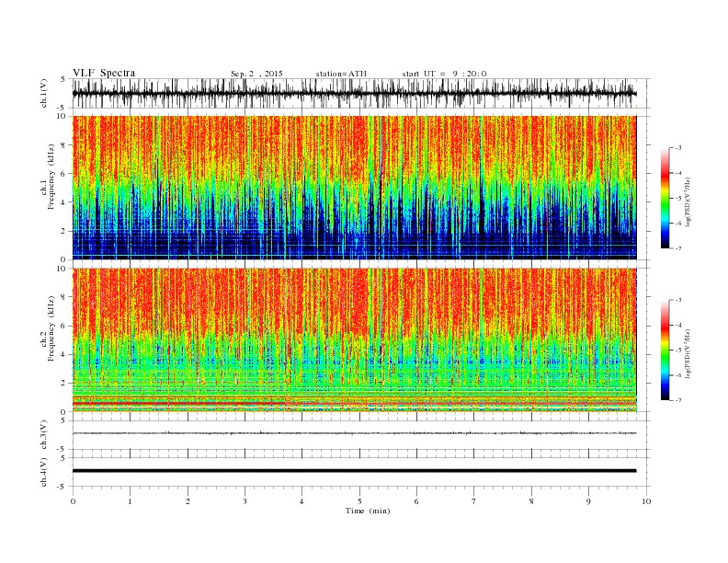Click the "-7" value on ch.1 colorbar
728x563 pixels.
tap(678, 248)
